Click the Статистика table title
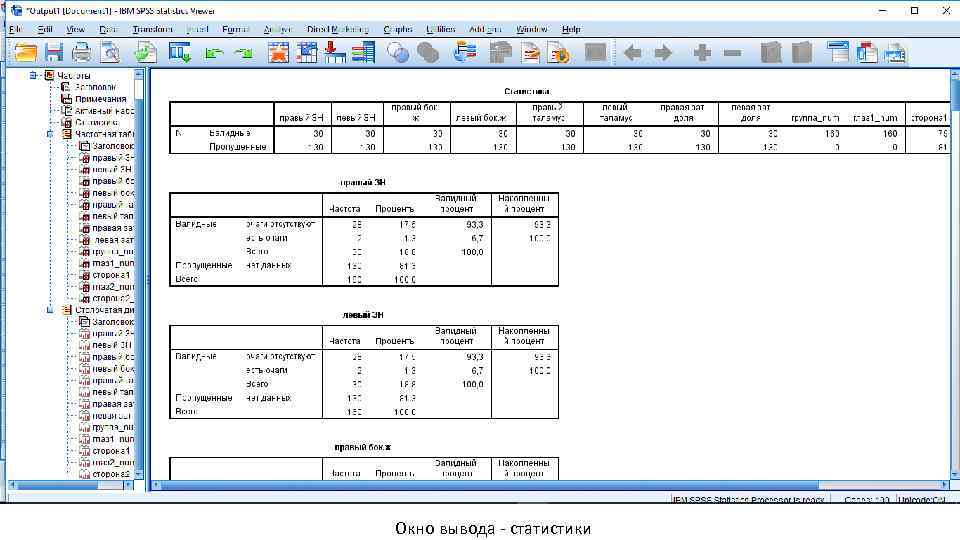 (x=527, y=91)
